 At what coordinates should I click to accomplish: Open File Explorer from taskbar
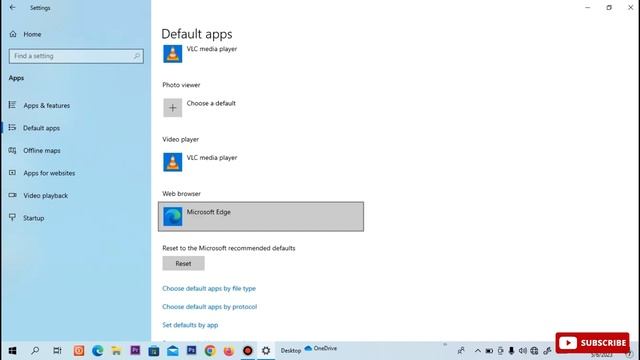tap(116, 351)
